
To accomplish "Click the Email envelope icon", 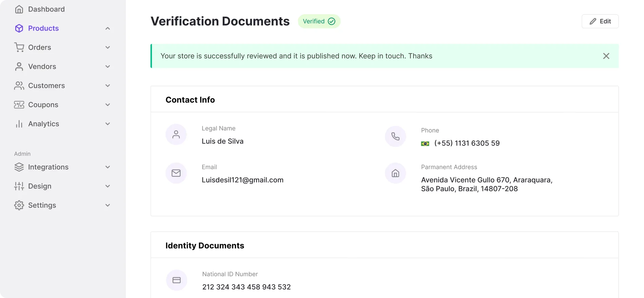I will [x=176, y=173].
